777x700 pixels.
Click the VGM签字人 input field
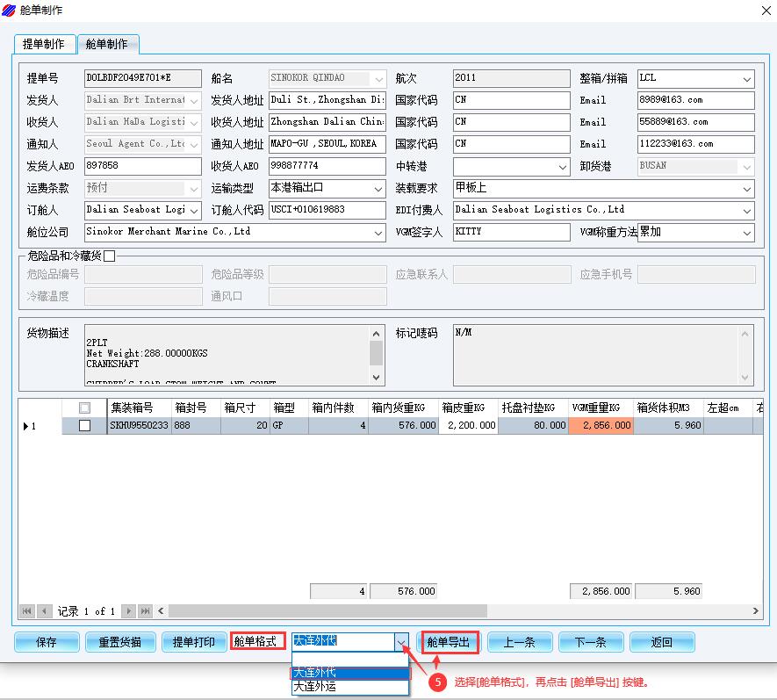[x=511, y=233]
